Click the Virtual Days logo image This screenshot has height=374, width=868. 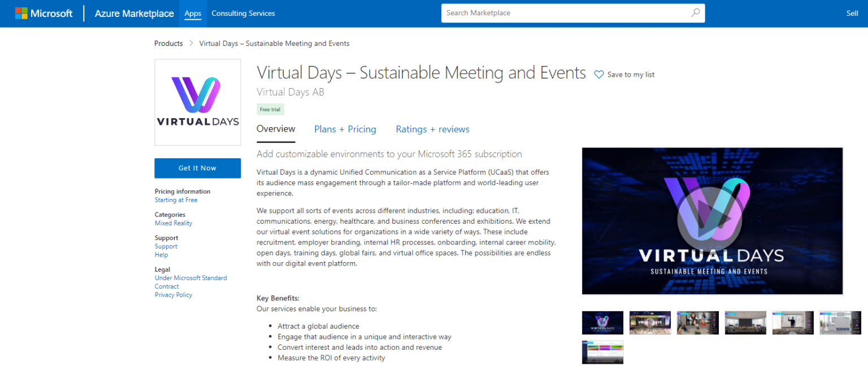click(x=197, y=102)
